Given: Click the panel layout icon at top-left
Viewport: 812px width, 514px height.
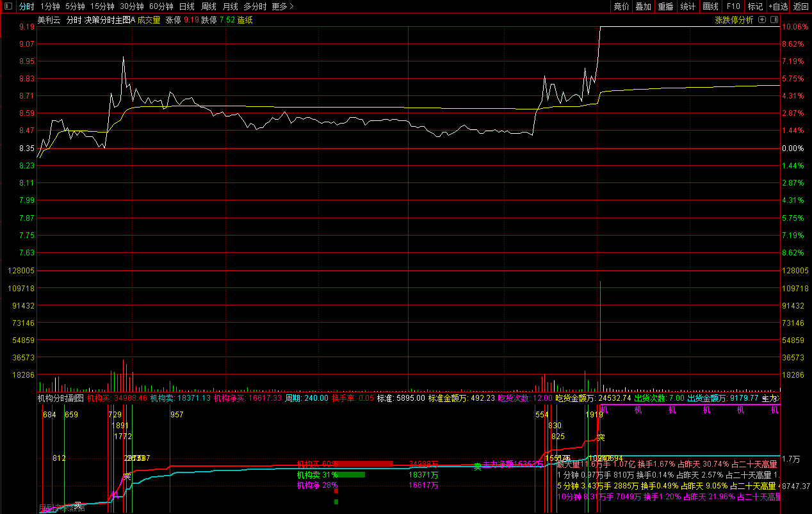Looking at the screenshot, I should (8, 6).
